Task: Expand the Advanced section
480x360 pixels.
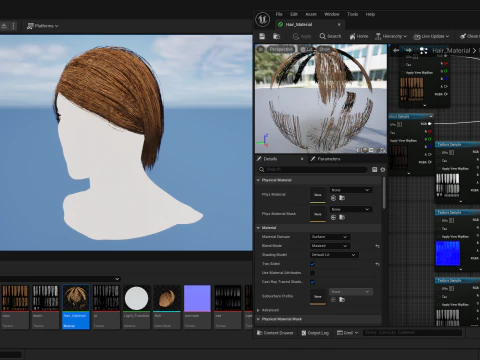Action: 258,310
